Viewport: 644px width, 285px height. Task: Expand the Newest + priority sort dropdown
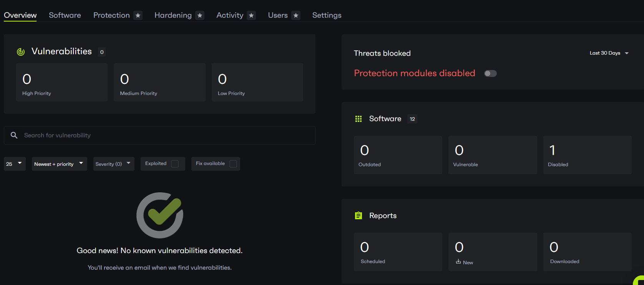59,164
